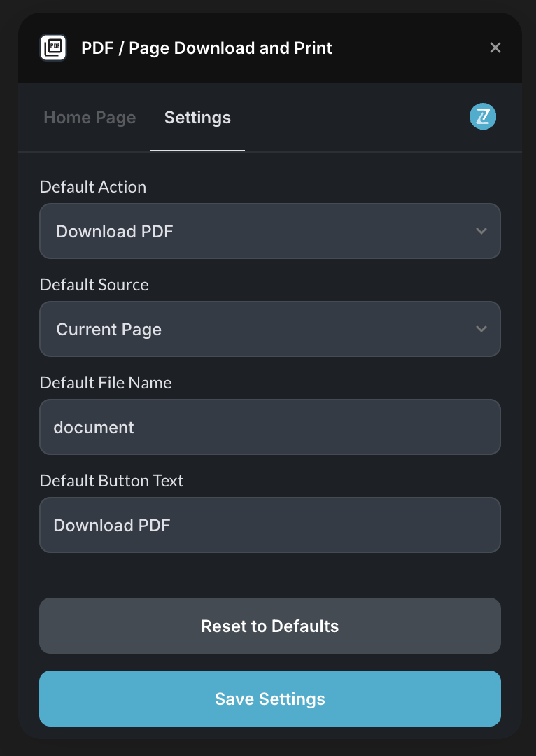Click the Save Settings button

(x=269, y=699)
